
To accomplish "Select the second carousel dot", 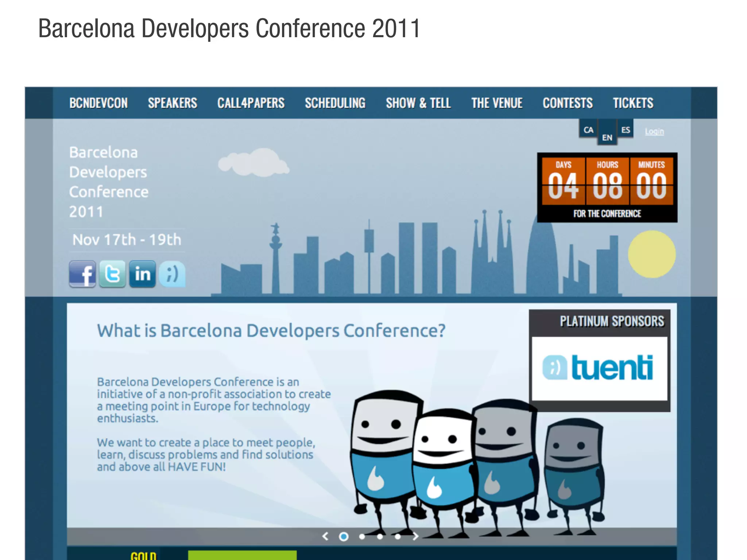I will [x=362, y=537].
